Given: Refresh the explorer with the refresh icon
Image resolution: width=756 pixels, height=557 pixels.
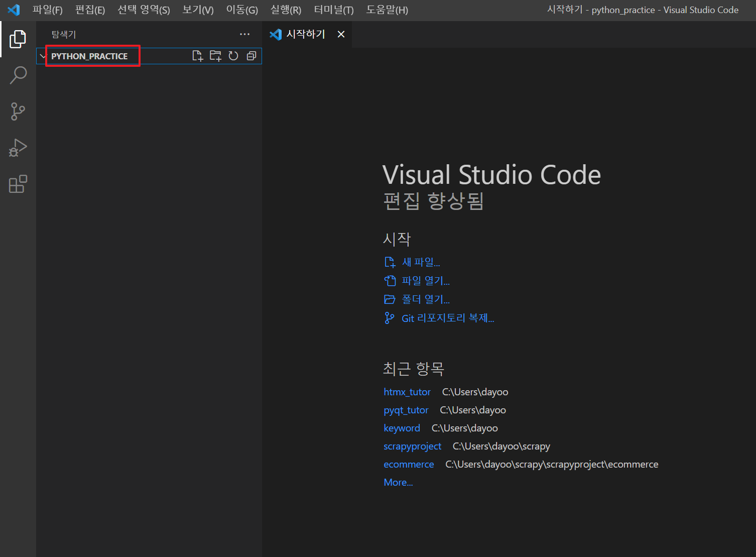Looking at the screenshot, I should click(233, 56).
